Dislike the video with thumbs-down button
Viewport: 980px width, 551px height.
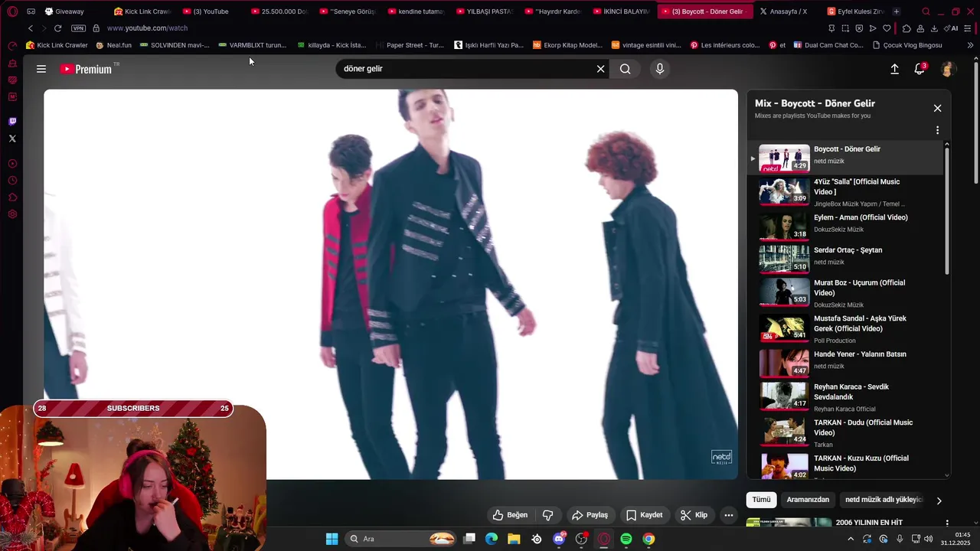point(548,515)
